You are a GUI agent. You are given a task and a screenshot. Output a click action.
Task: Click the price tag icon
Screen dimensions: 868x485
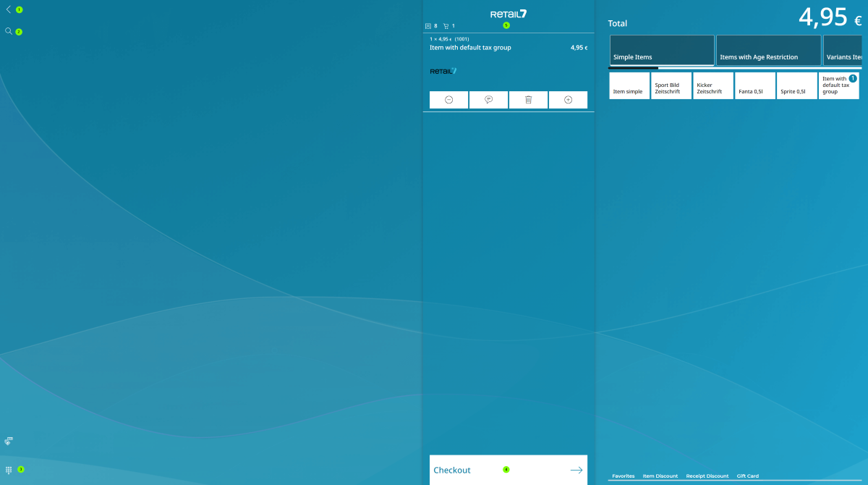click(x=9, y=440)
